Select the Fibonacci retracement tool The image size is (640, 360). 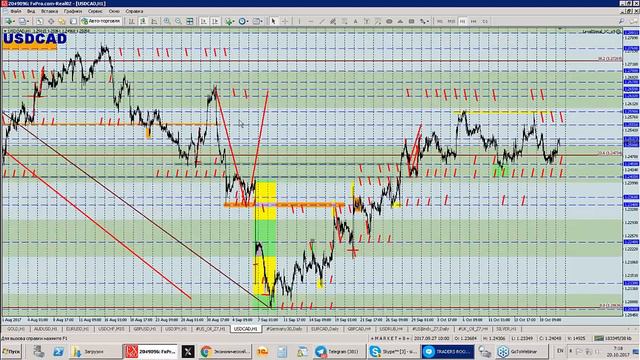coord(345,21)
